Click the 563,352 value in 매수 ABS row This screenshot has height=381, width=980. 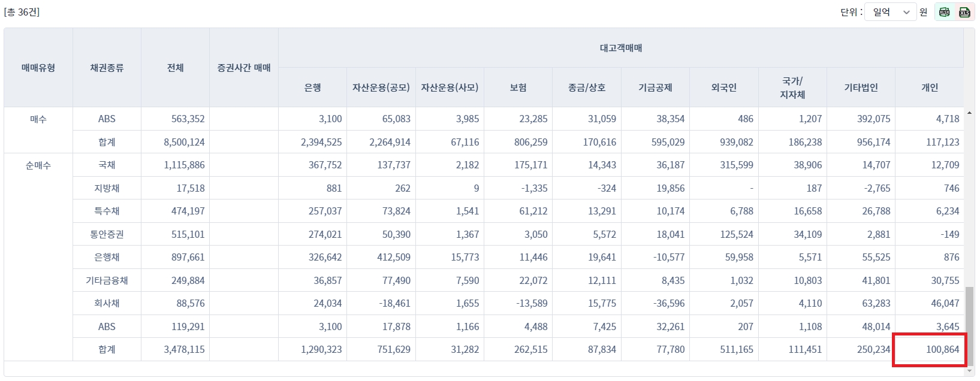(188, 119)
